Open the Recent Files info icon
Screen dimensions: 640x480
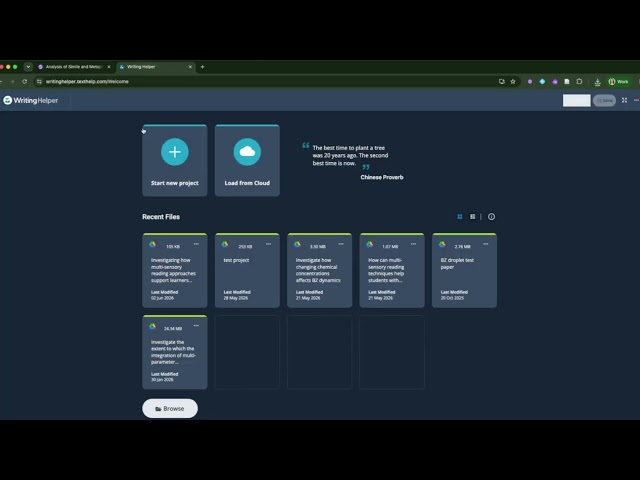click(491, 217)
